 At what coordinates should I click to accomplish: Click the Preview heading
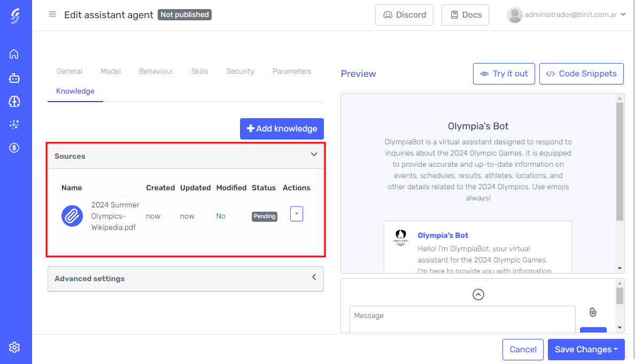(359, 74)
